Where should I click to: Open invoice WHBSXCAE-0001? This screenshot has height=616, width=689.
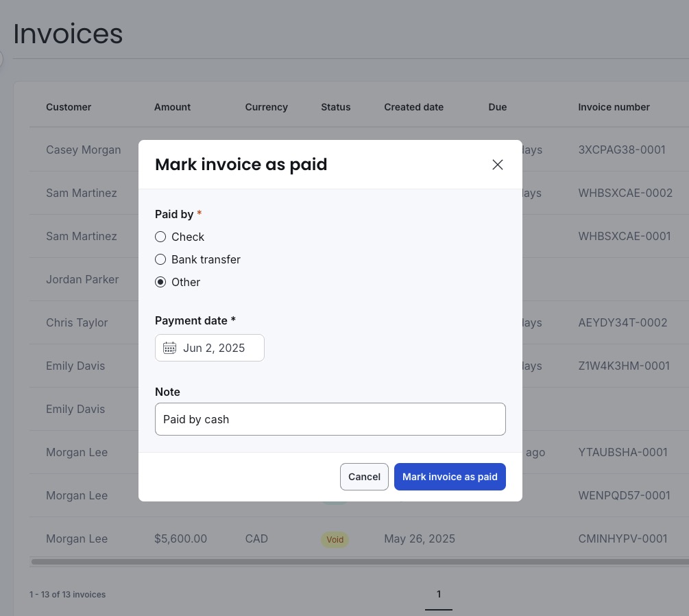[x=625, y=236]
